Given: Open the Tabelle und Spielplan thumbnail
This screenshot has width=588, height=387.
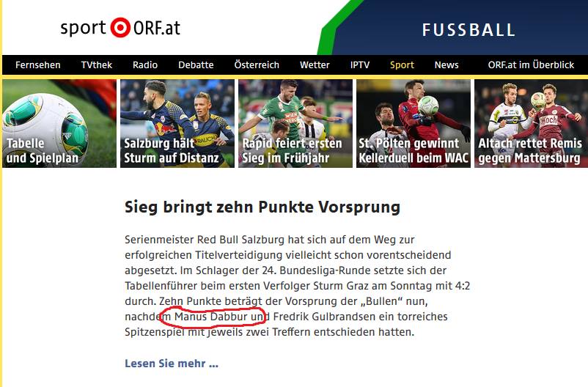Looking at the screenshot, I should click(59, 123).
